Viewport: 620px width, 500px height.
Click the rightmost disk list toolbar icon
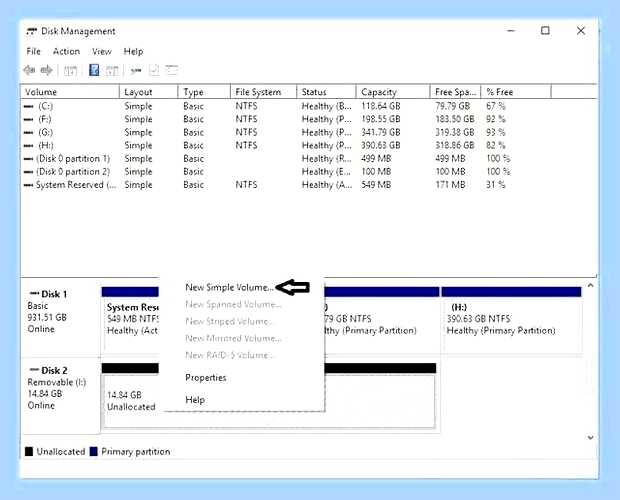point(172,70)
